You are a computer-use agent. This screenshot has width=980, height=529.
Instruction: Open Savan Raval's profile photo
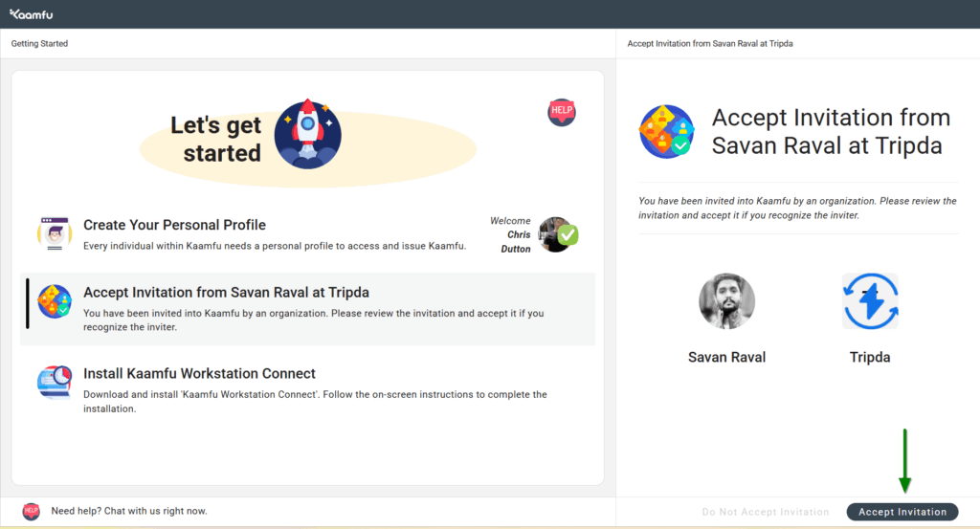pyautogui.click(x=727, y=301)
